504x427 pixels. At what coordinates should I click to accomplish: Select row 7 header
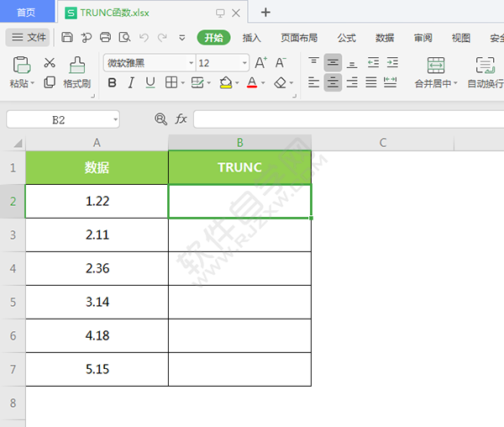(13, 369)
